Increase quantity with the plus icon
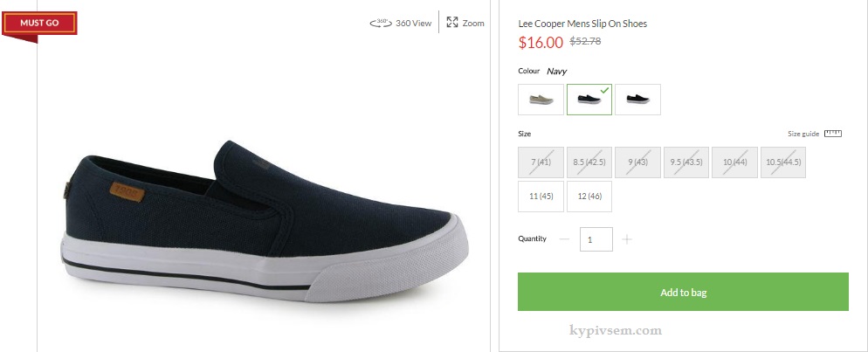The width and height of the screenshot is (868, 352). (x=627, y=239)
